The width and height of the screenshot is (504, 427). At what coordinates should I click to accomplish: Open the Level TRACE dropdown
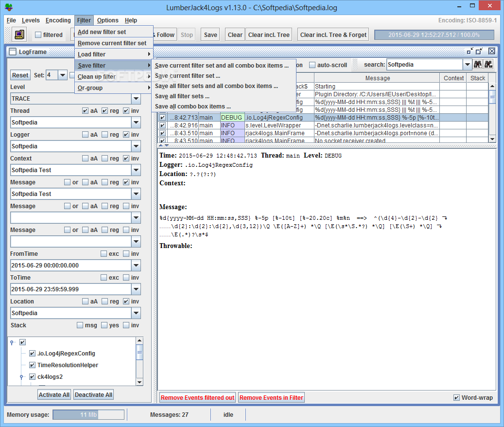[x=136, y=99]
